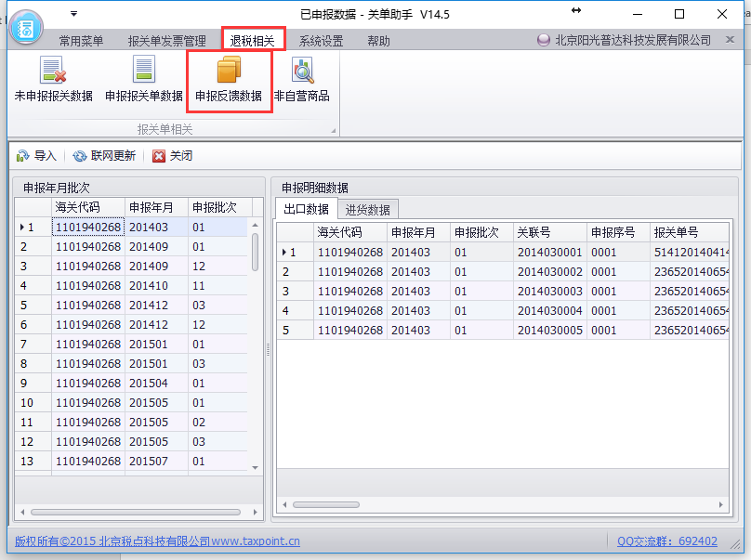This screenshot has height=560, width=751.
Task: Switch to 进货数据 tab
Action: pyautogui.click(x=368, y=209)
